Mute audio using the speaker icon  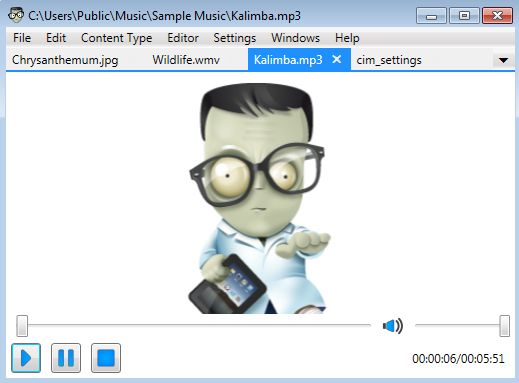pyautogui.click(x=393, y=326)
